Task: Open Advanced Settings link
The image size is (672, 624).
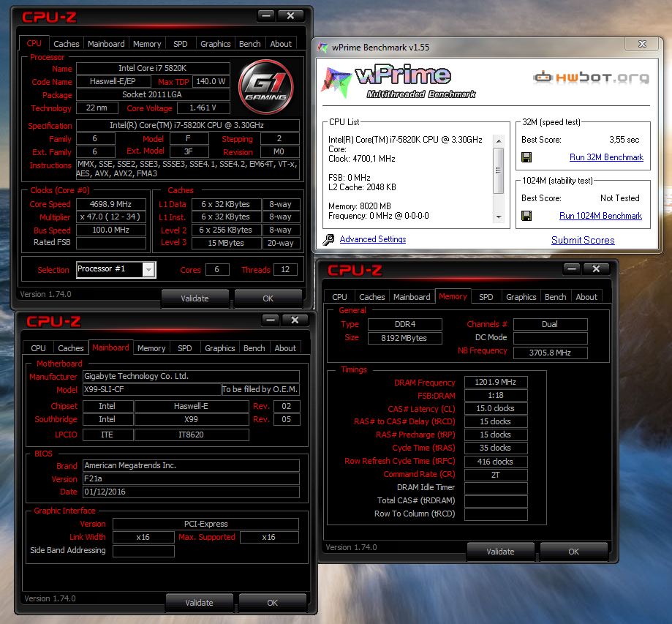Action: point(373,239)
